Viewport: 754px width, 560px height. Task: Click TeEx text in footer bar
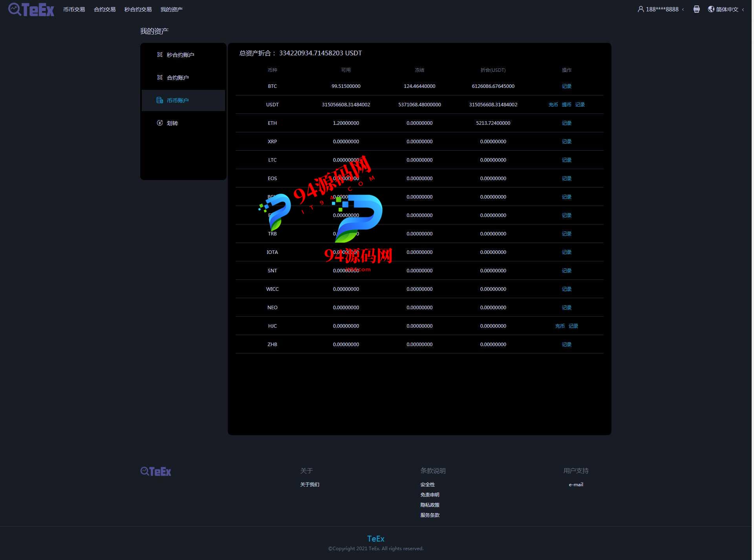click(376, 539)
